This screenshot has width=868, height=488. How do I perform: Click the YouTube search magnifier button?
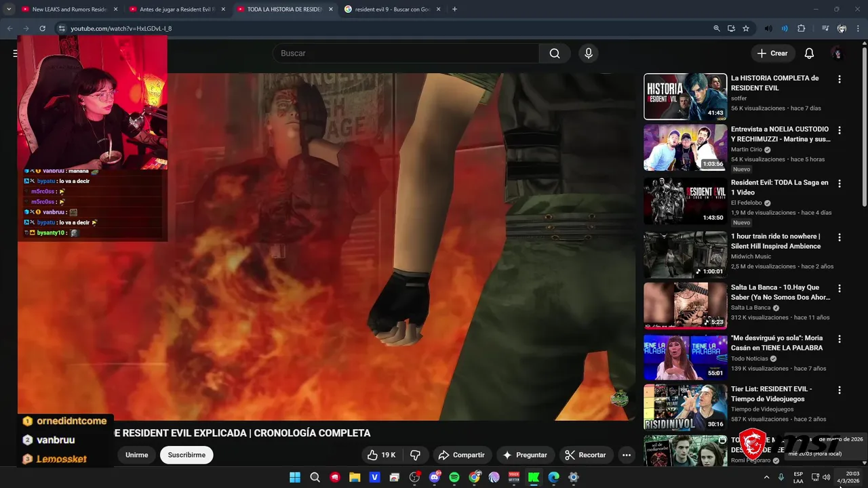[555, 54]
